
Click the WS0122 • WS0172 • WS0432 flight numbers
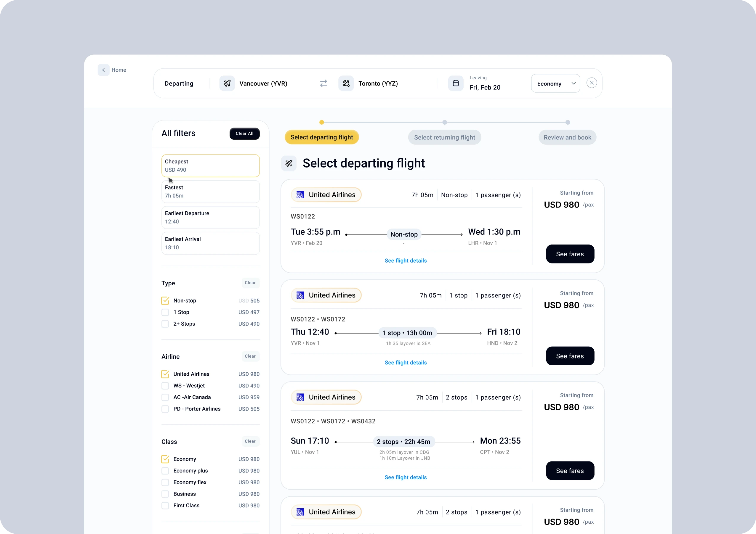coord(333,422)
